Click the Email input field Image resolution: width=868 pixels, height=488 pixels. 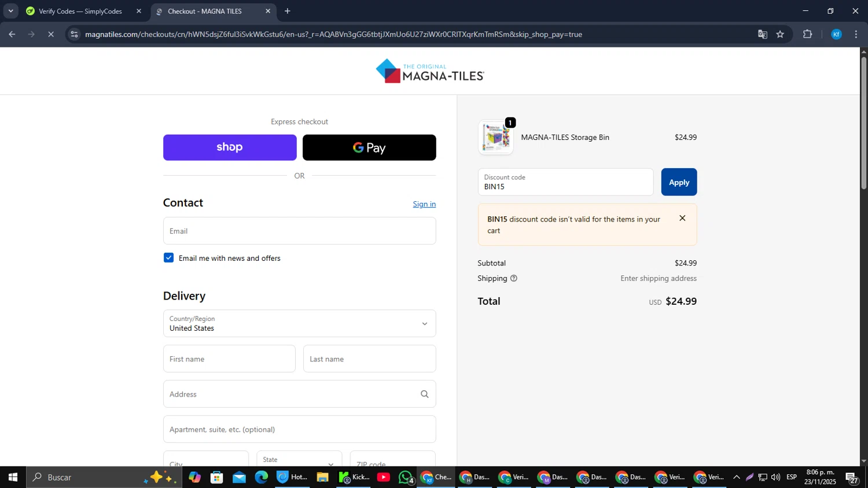tap(299, 231)
